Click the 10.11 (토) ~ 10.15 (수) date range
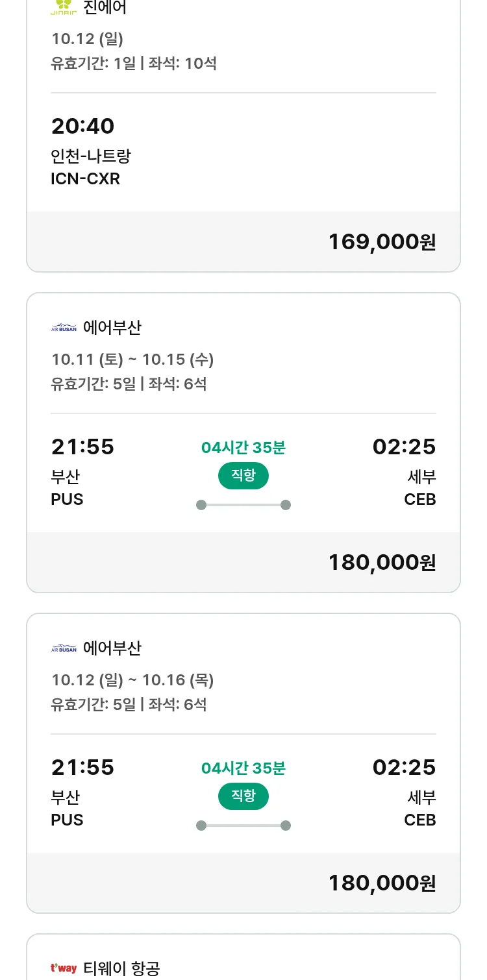The image size is (487, 980). coord(132,359)
